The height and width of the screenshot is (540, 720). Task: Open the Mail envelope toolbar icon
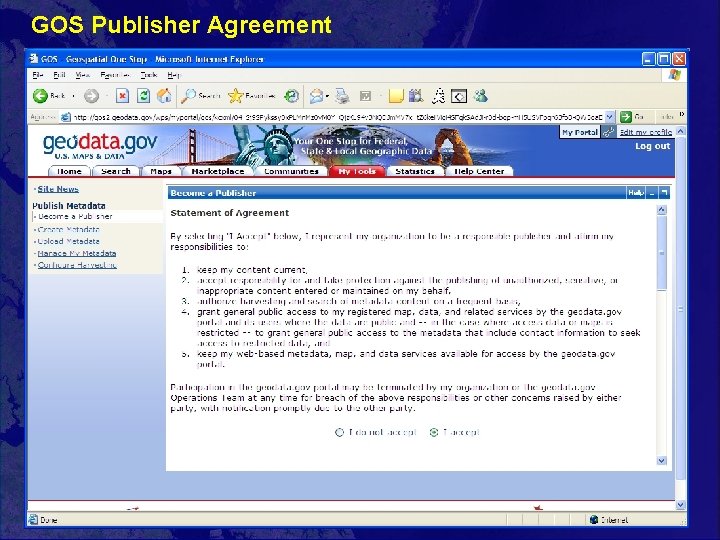(x=316, y=96)
